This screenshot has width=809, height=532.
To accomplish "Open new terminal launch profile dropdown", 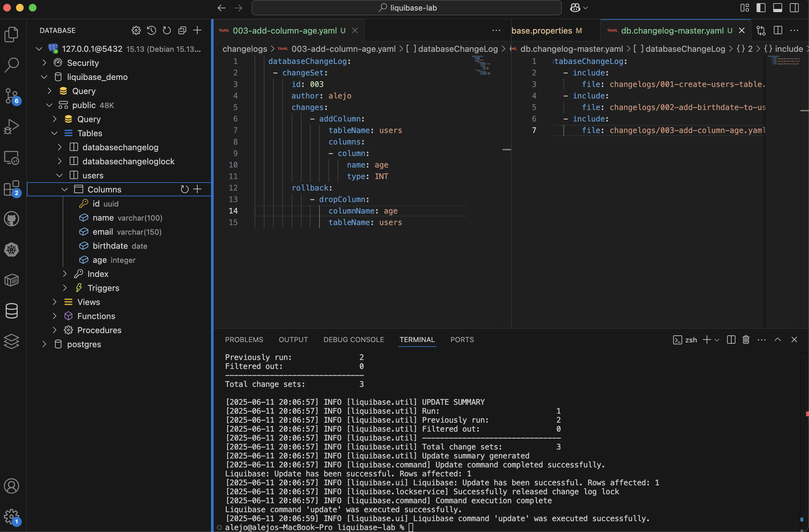I will click(x=717, y=340).
